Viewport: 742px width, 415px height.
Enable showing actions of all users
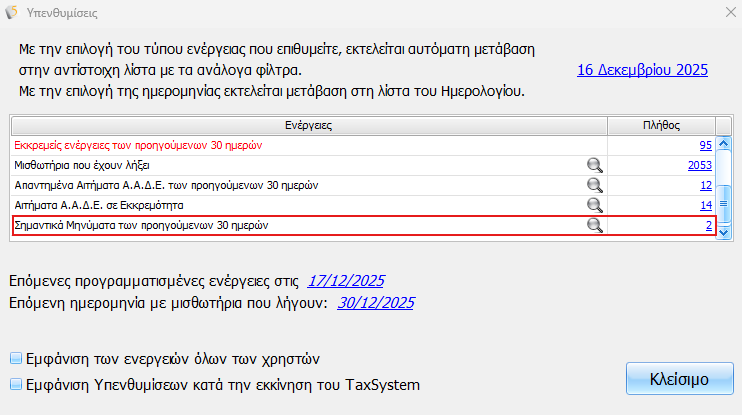click(x=15, y=358)
